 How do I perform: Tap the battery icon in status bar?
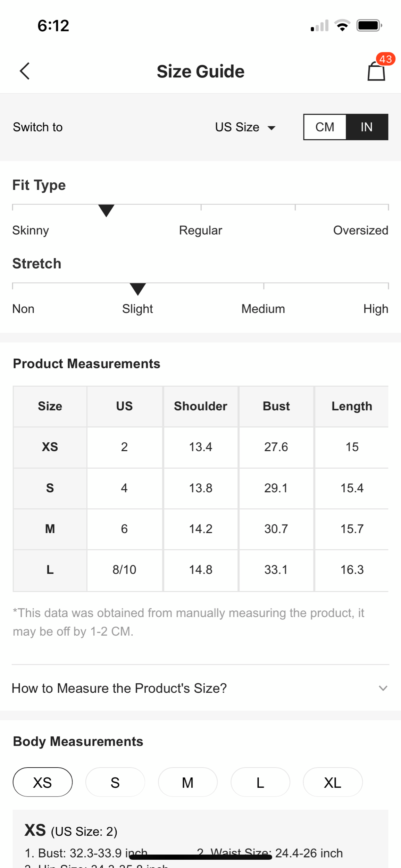click(369, 26)
